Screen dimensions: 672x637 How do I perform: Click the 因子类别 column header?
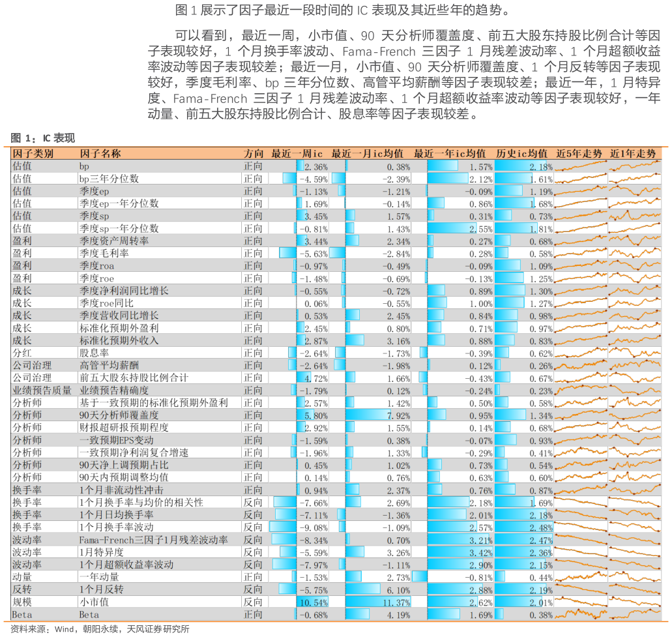(x=33, y=154)
